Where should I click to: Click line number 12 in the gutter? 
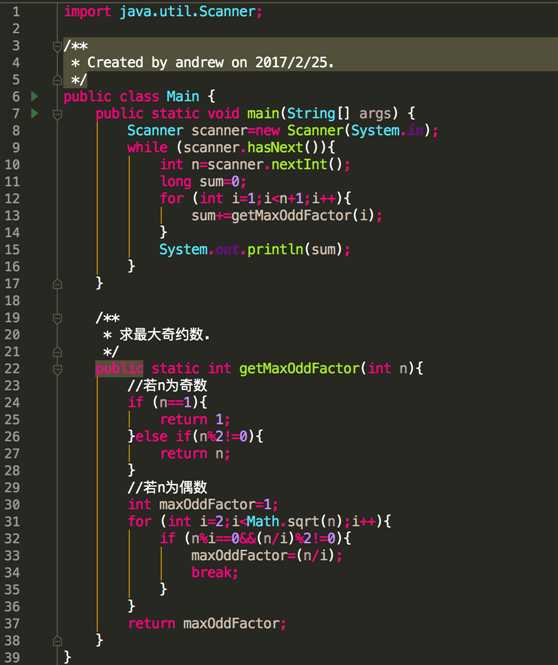12,199
